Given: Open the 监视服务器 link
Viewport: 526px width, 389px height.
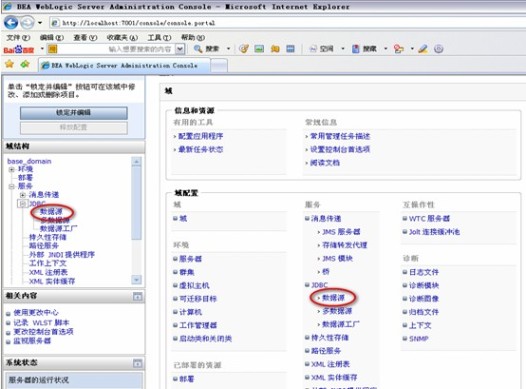Looking at the screenshot, I should coord(32,341).
